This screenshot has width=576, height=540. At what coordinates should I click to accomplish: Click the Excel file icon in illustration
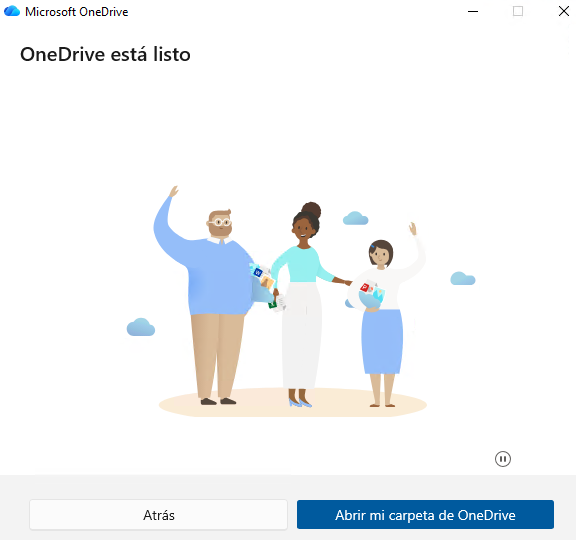click(272, 305)
